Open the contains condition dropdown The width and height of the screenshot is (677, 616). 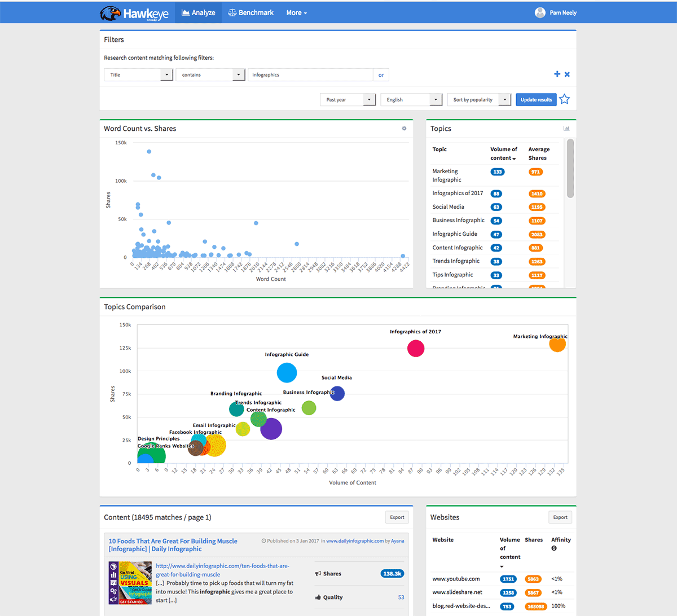[x=210, y=74]
